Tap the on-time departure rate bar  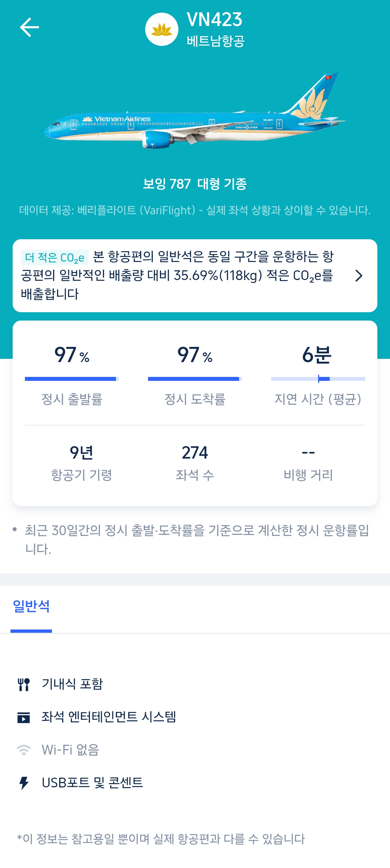71,379
